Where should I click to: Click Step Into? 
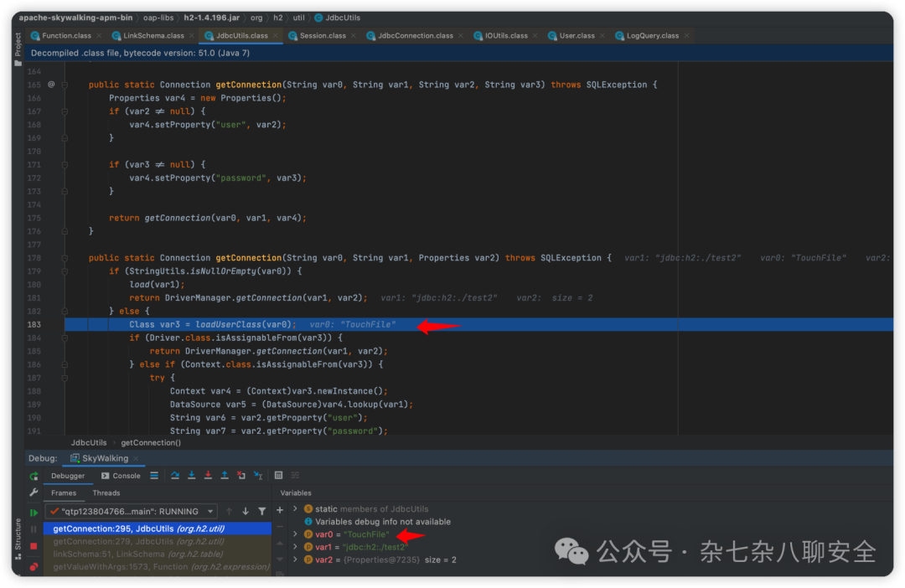click(192, 476)
